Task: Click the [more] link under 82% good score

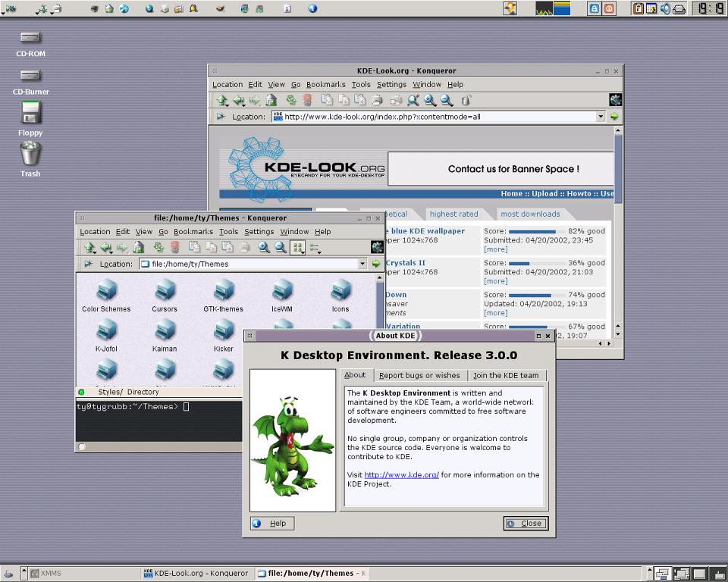Action: [x=495, y=249]
